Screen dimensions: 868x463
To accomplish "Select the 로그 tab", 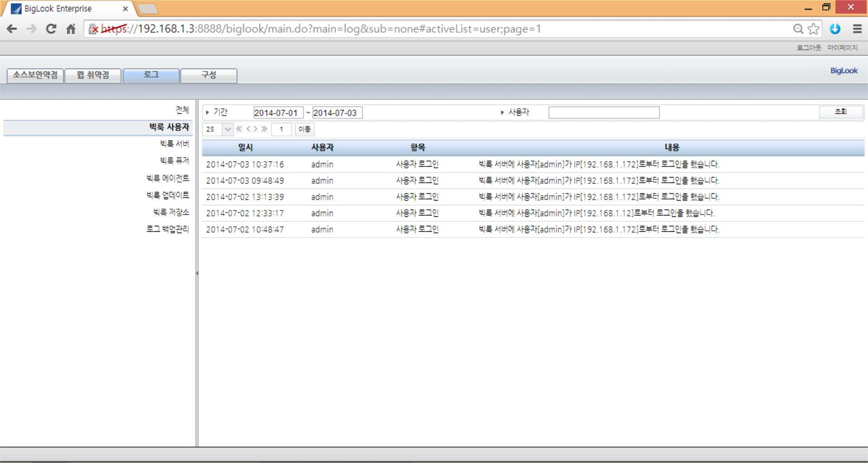I will click(151, 75).
